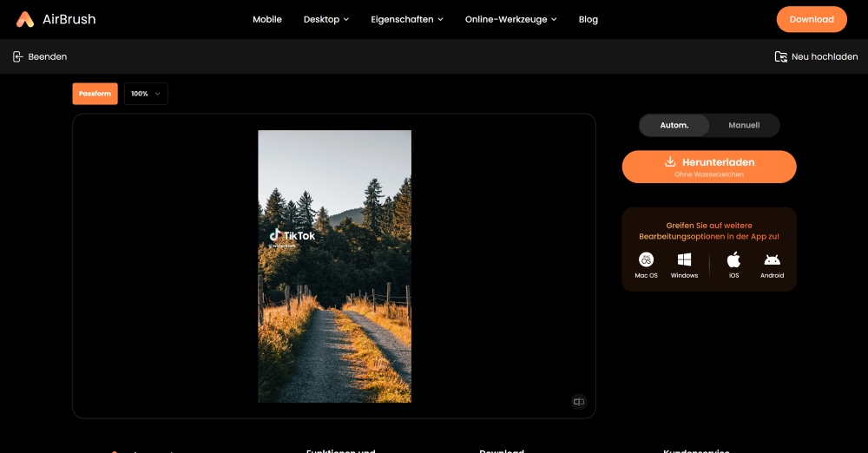Click the download arrow icon in Herunterladen
The width and height of the screenshot is (868, 453).
[670, 161]
